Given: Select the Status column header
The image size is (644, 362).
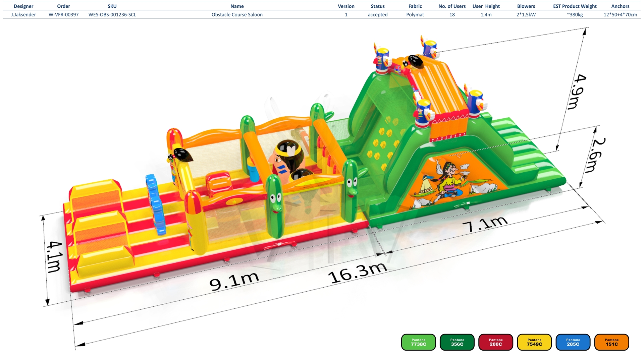Looking at the screenshot, I should click(378, 6).
